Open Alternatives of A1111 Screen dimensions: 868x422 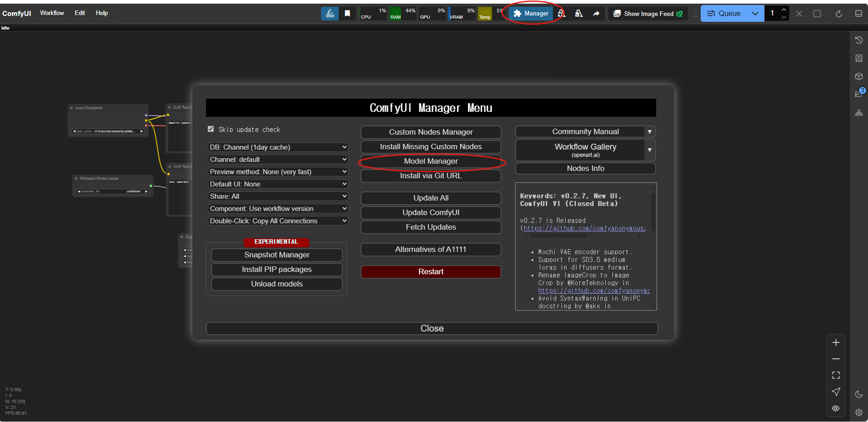click(431, 249)
